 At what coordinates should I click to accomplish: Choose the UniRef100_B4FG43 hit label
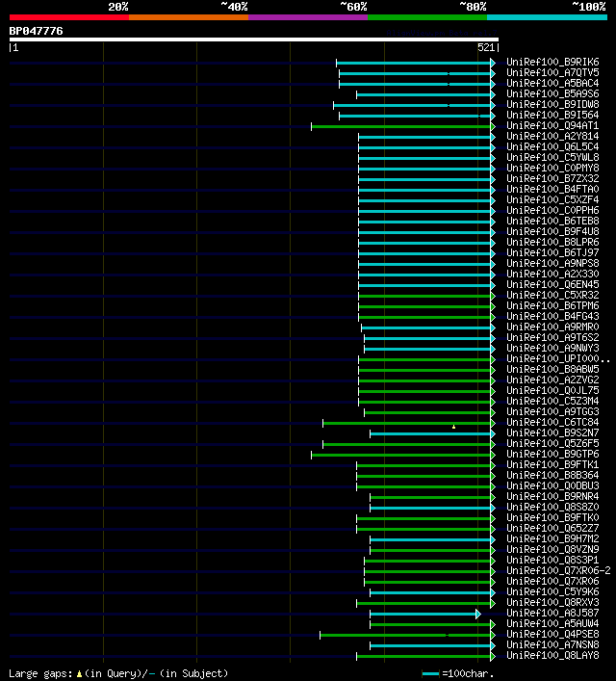coord(552,316)
